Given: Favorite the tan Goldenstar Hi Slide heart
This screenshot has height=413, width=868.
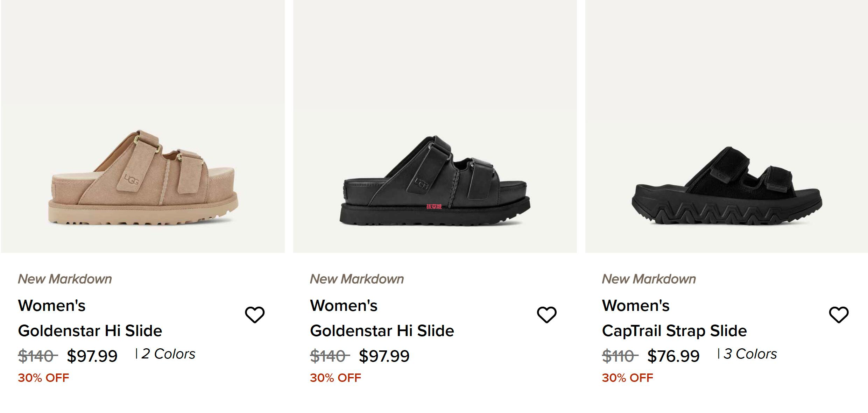Looking at the screenshot, I should [x=255, y=315].
